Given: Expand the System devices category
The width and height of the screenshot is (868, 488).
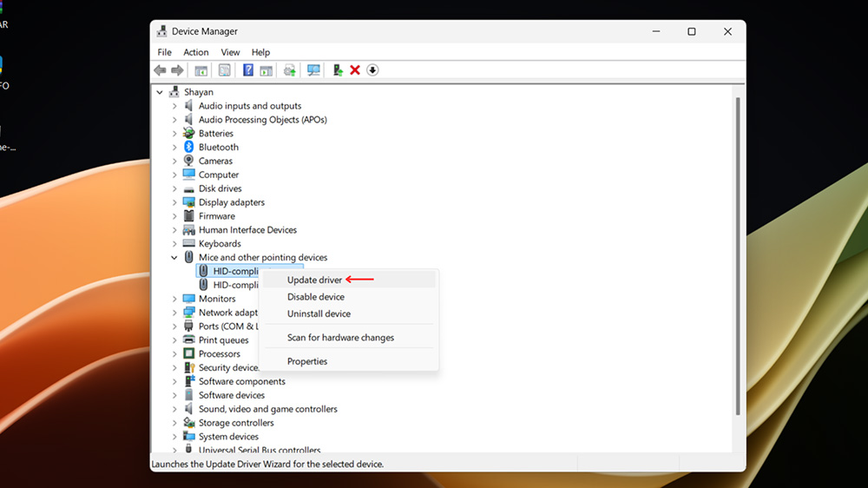Looking at the screenshot, I should pyautogui.click(x=174, y=437).
